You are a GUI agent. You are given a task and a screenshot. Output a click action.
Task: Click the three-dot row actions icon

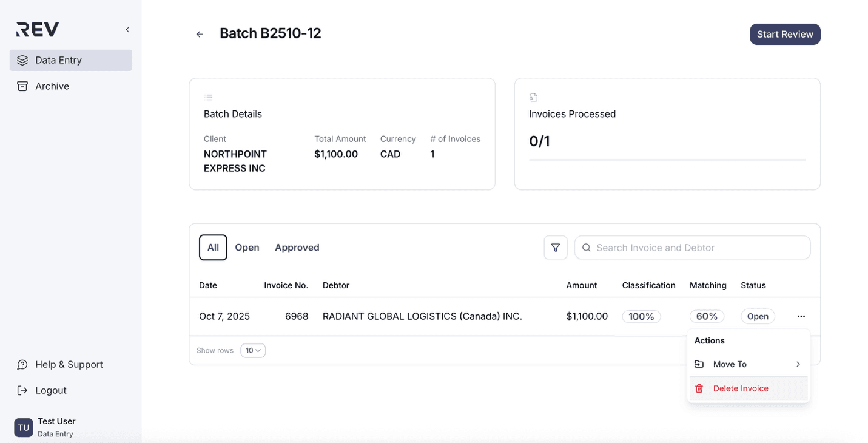(801, 316)
